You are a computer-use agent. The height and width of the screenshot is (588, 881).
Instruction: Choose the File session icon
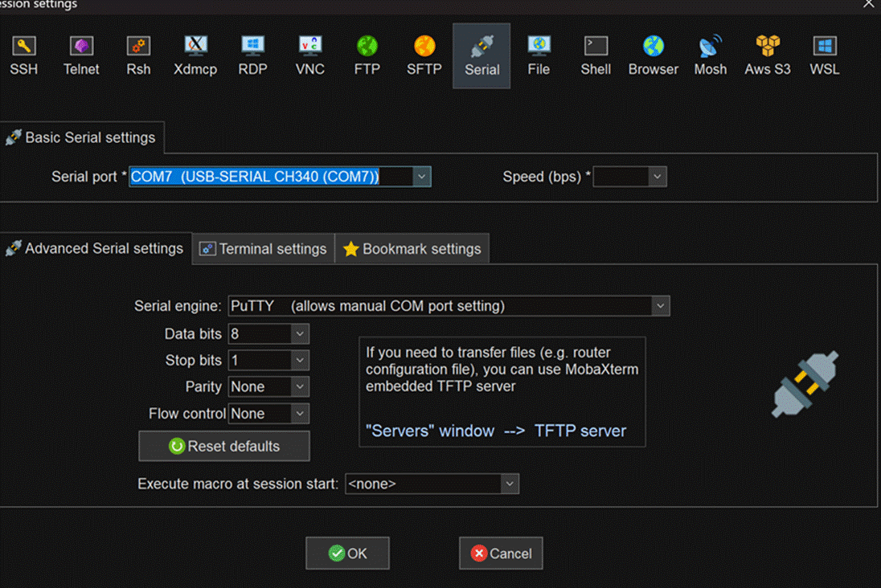click(x=539, y=55)
